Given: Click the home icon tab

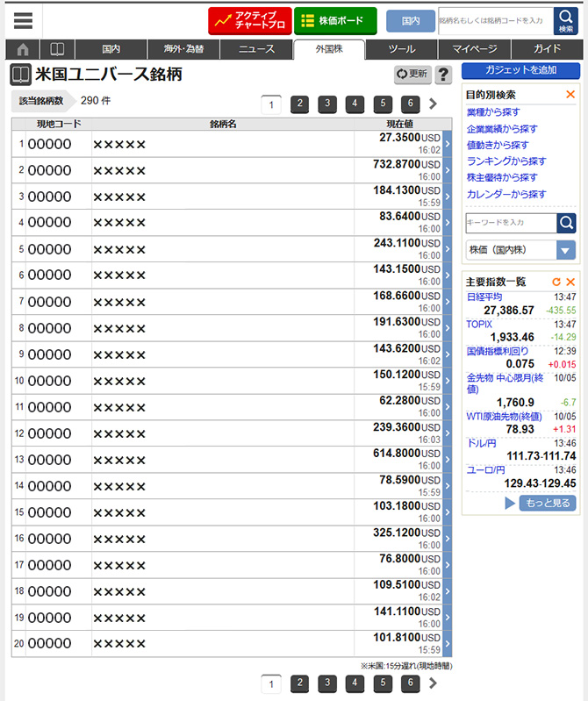Looking at the screenshot, I should point(23,49).
